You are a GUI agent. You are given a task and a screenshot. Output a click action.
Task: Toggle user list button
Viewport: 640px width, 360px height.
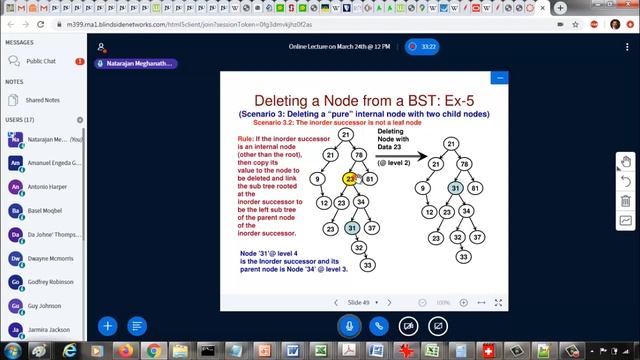[x=101, y=47]
